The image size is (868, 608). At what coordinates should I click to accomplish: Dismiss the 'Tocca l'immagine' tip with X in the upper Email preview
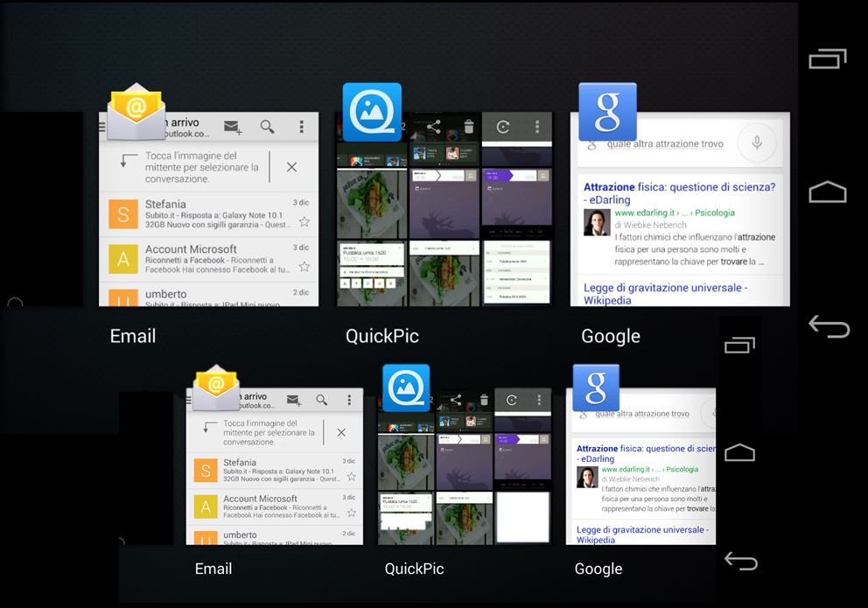pyautogui.click(x=291, y=166)
